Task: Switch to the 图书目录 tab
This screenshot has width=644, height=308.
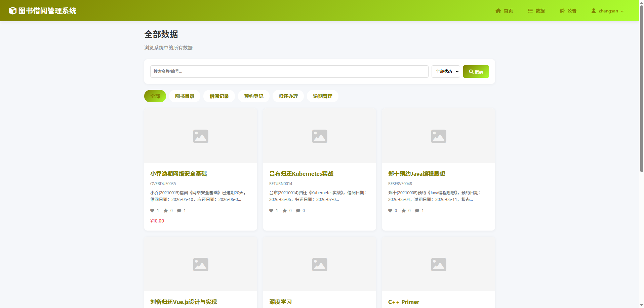Action: click(x=185, y=96)
